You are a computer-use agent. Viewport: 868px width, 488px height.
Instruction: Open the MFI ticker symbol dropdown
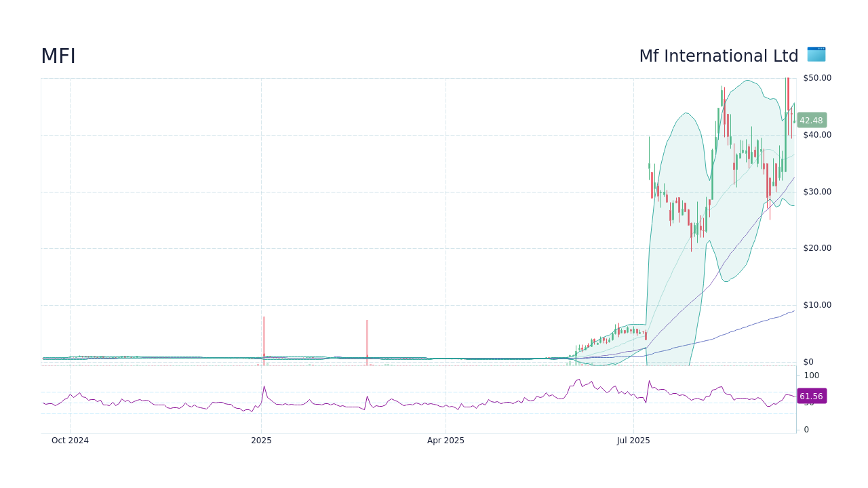tap(58, 56)
